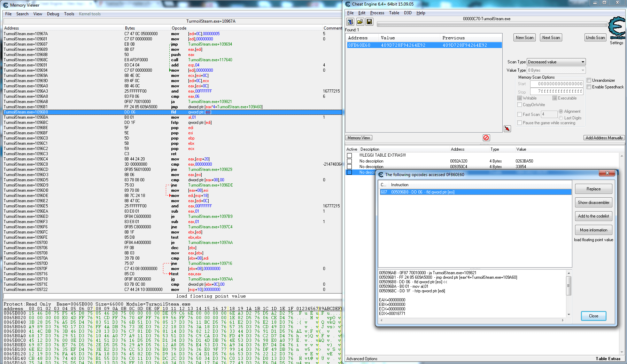Save the cheat table with the floppy disk icon
The width and height of the screenshot is (627, 364).
pos(369,22)
